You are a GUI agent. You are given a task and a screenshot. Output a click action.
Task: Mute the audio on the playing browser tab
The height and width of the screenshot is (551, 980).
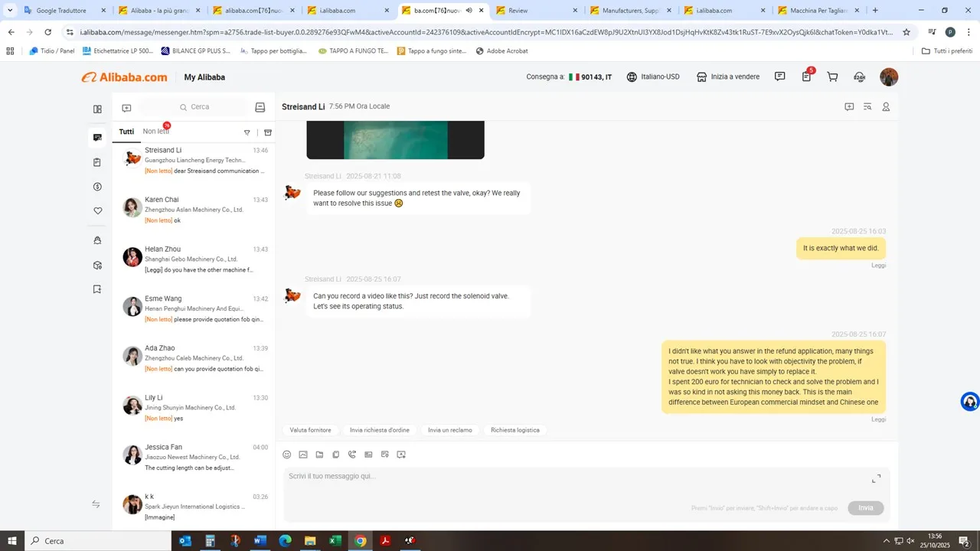point(469,11)
